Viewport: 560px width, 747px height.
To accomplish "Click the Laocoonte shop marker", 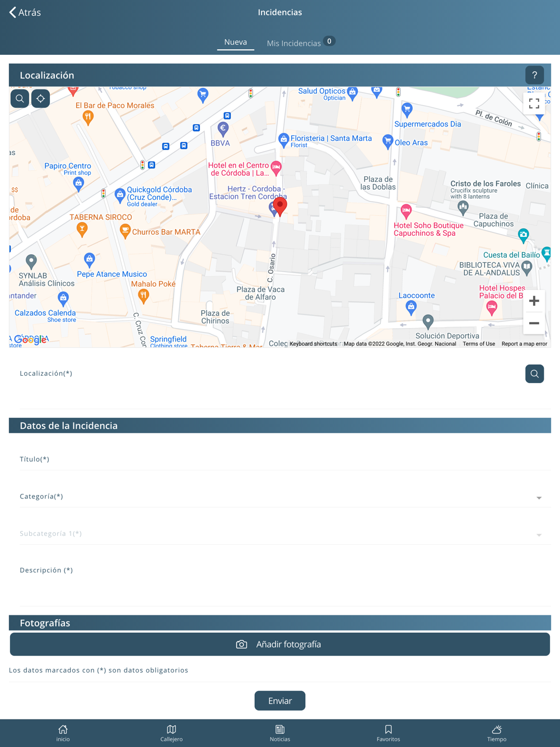I will [x=411, y=307].
